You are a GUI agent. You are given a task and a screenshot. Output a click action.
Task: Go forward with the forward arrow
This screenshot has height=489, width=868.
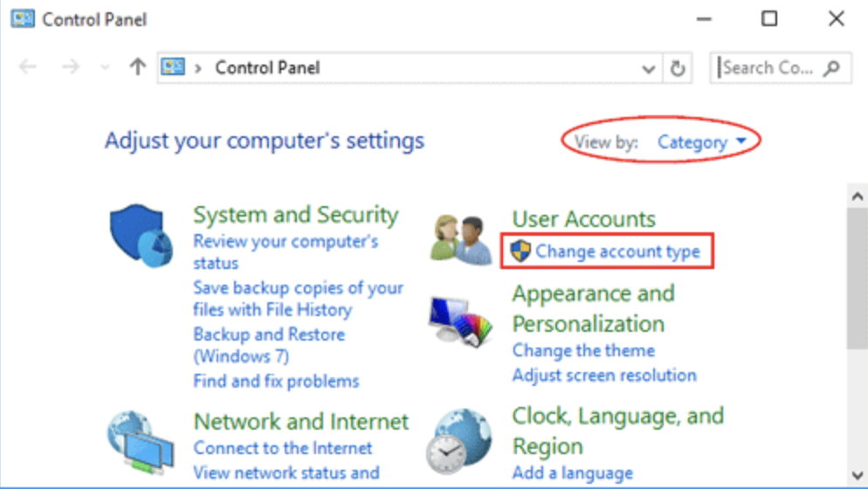tap(71, 67)
